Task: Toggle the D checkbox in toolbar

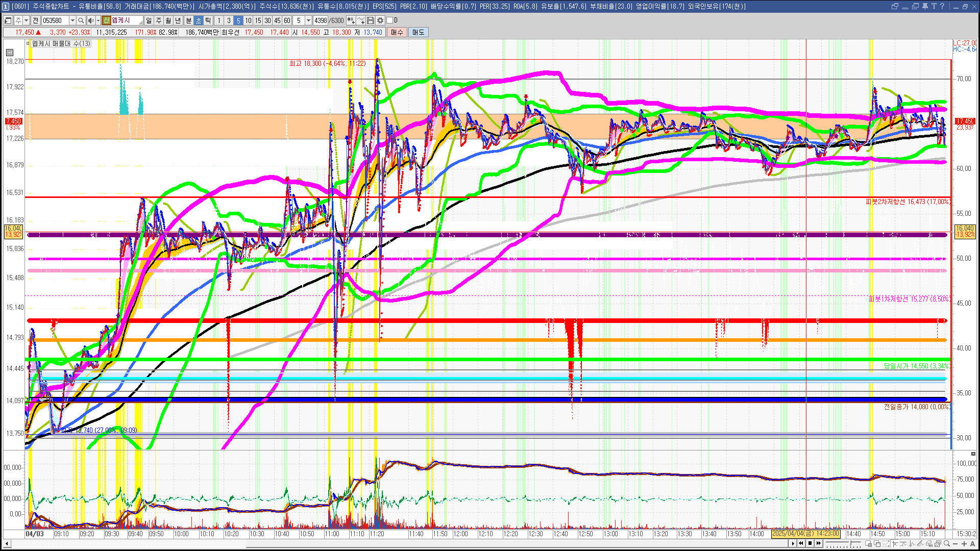Action: click(390, 20)
